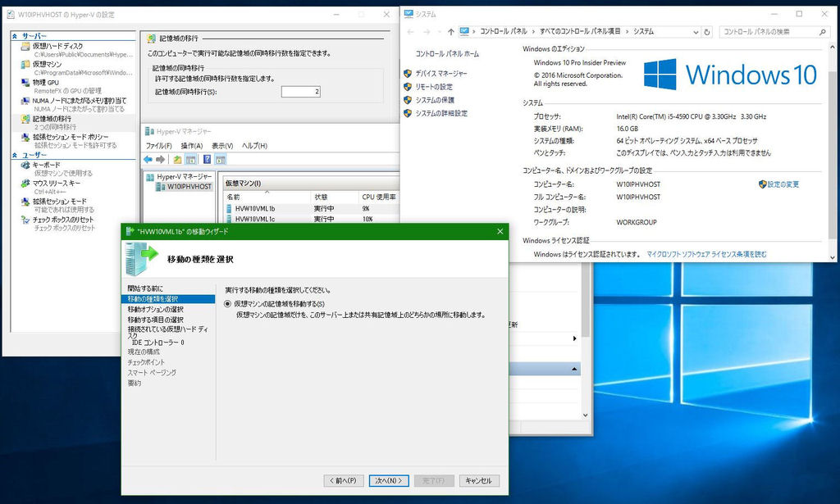
Task: Click the shield icon beside リモートの設定
Action: pyautogui.click(x=408, y=87)
